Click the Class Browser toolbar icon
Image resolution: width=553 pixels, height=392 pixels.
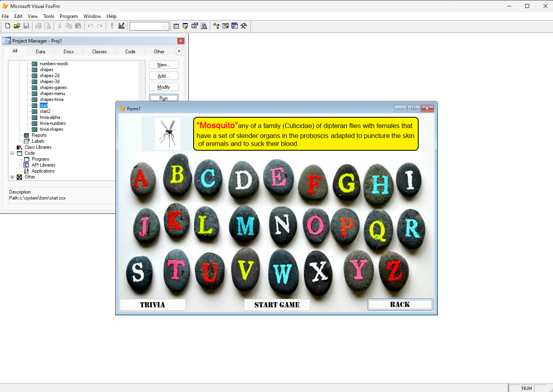[x=216, y=26]
